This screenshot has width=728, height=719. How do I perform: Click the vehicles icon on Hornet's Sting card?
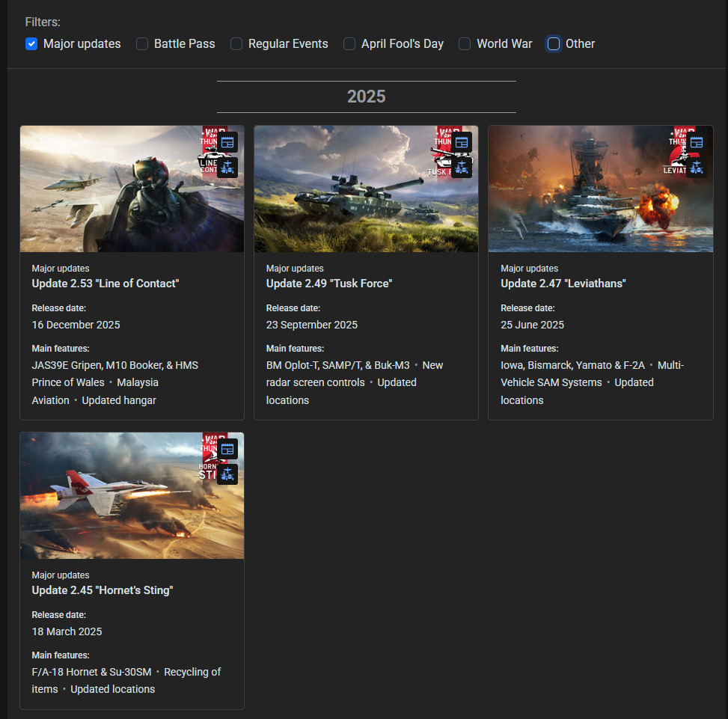pos(227,474)
